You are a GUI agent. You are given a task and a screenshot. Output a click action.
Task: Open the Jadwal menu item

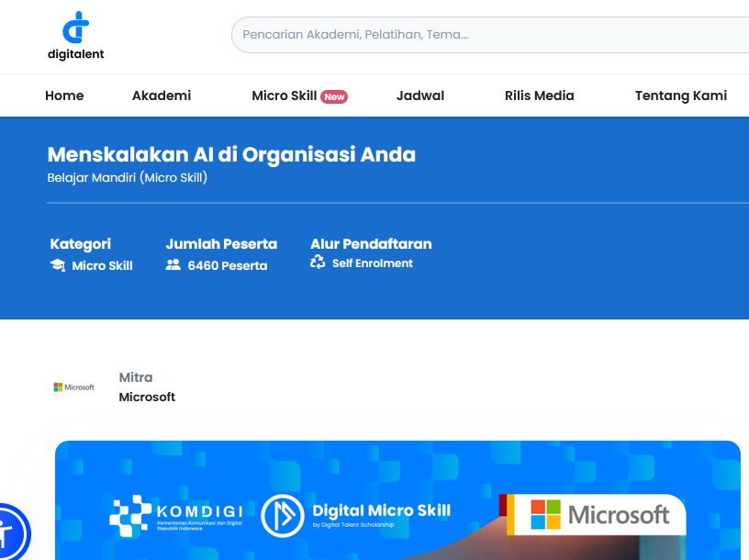tap(420, 95)
